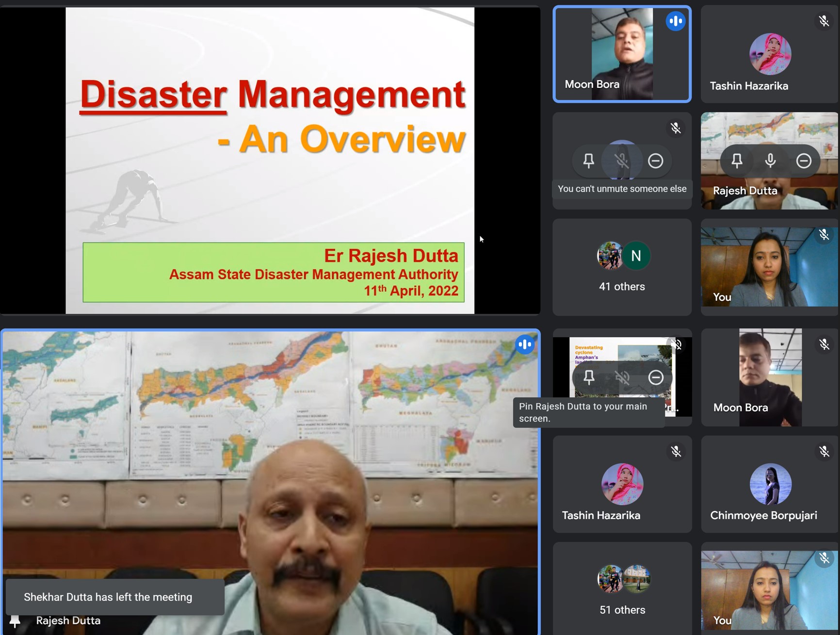Click Tashin Hazarika's avatar beside Chinmoyee Borpujari tile
The image size is (840, 635).
point(622,484)
